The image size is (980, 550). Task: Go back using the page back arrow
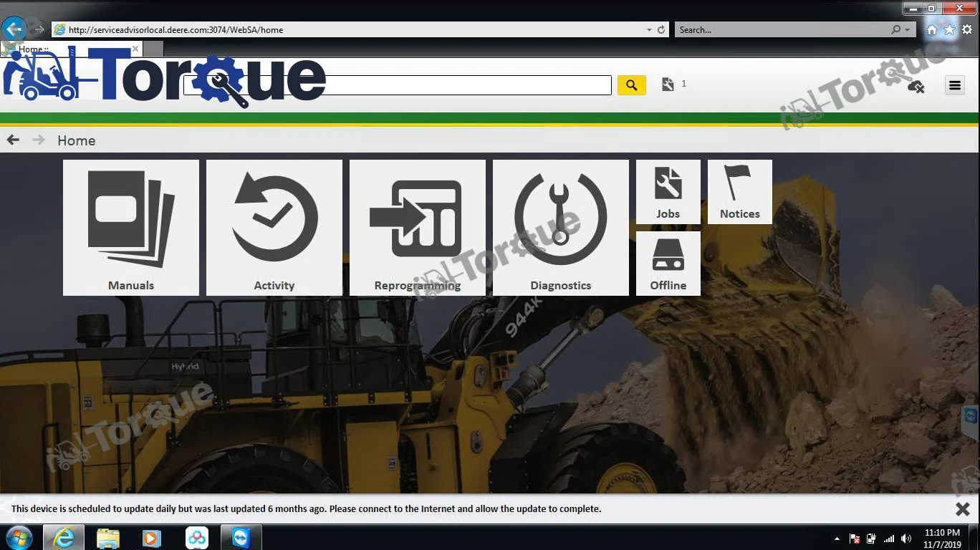click(x=13, y=140)
